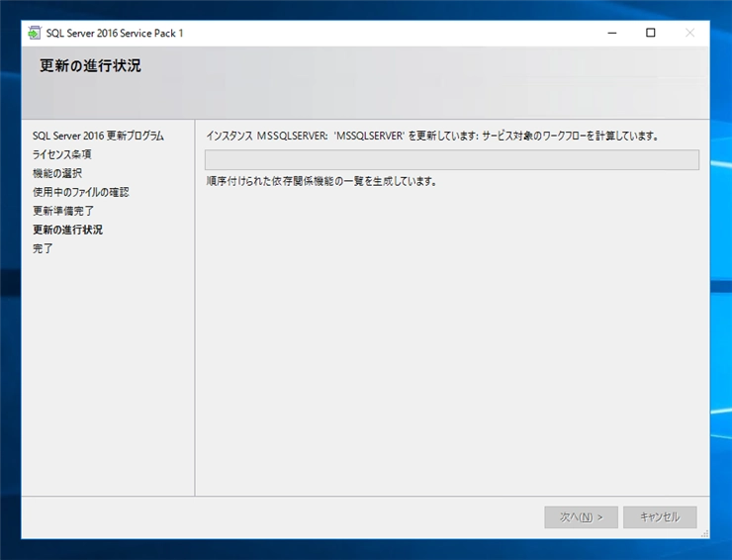Select the 使用中のファイルの確認 step
The height and width of the screenshot is (560, 732).
point(81,192)
